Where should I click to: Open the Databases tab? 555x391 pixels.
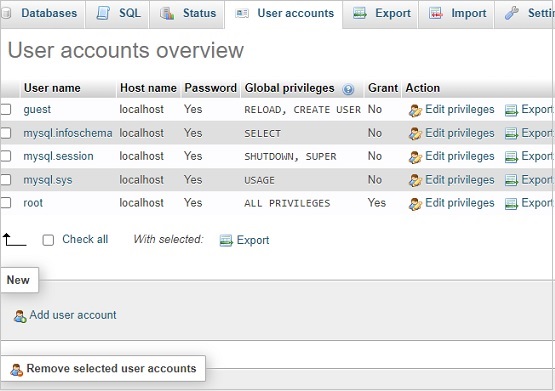pos(42,13)
